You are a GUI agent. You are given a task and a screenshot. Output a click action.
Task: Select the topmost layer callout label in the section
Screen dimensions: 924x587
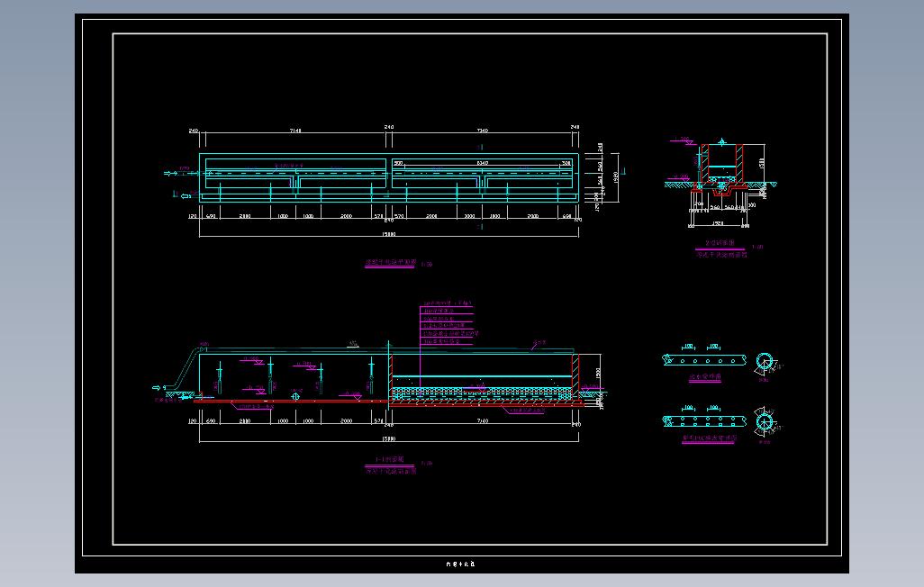click(x=448, y=303)
